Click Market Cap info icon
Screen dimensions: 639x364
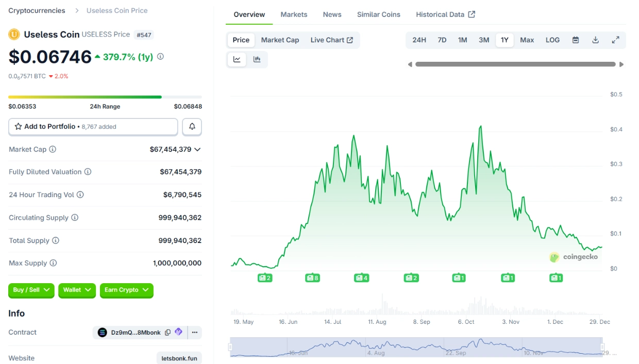[53, 149]
